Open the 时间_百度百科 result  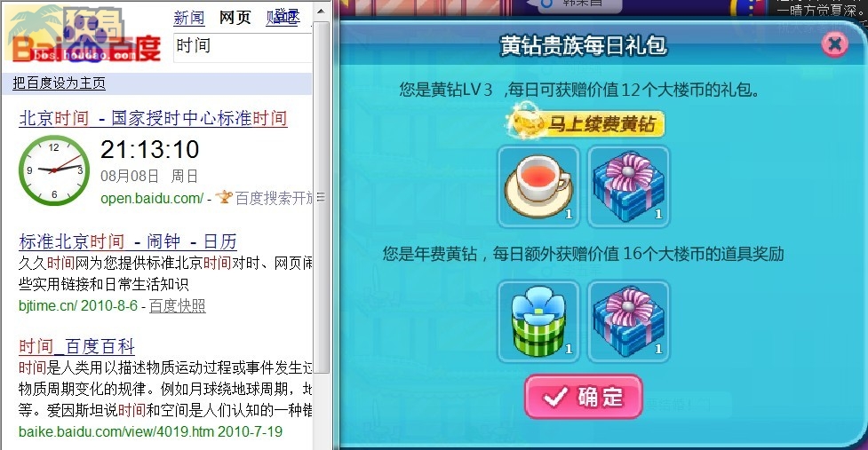pos(77,347)
